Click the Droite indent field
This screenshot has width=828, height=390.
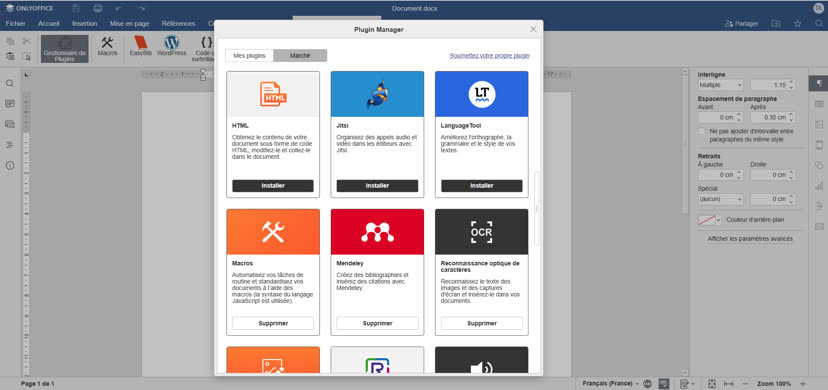(773, 175)
